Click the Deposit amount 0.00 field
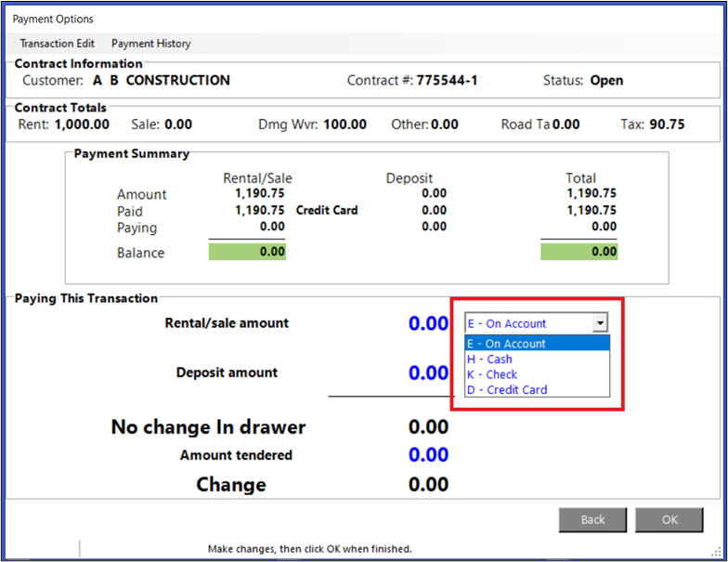The width and height of the screenshot is (728, 562). (428, 372)
